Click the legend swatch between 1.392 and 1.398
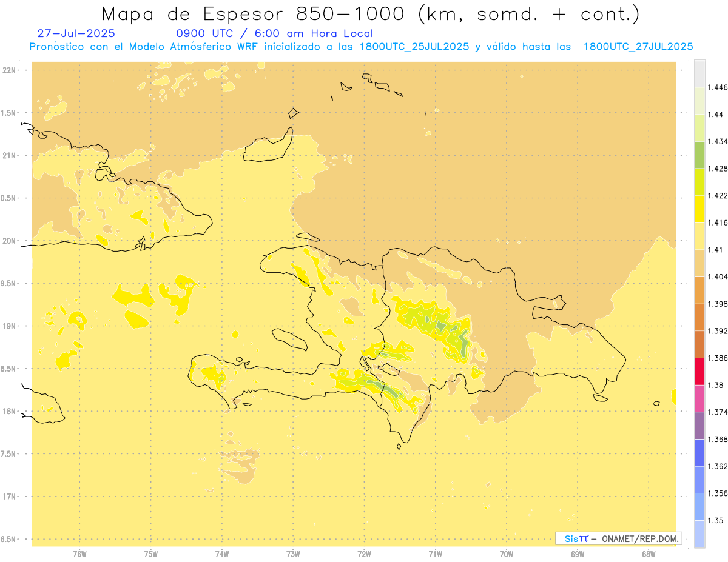Screen dimensions: 728x562 [699, 317]
